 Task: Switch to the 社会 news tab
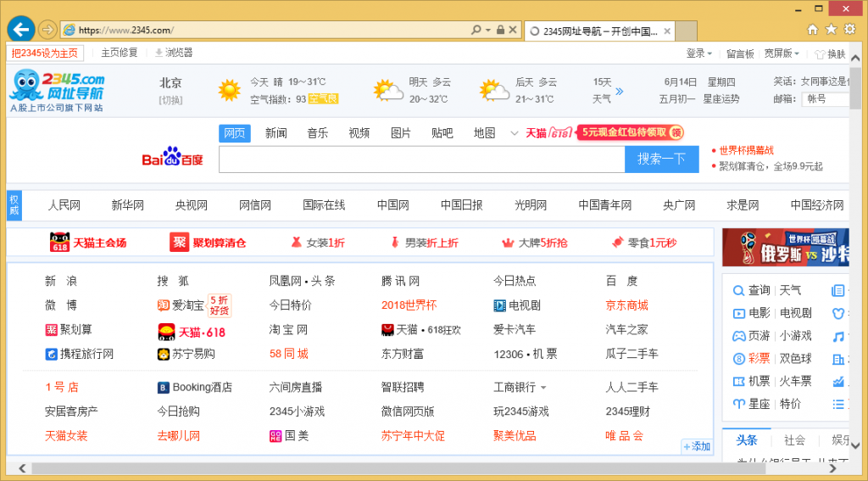tap(794, 440)
